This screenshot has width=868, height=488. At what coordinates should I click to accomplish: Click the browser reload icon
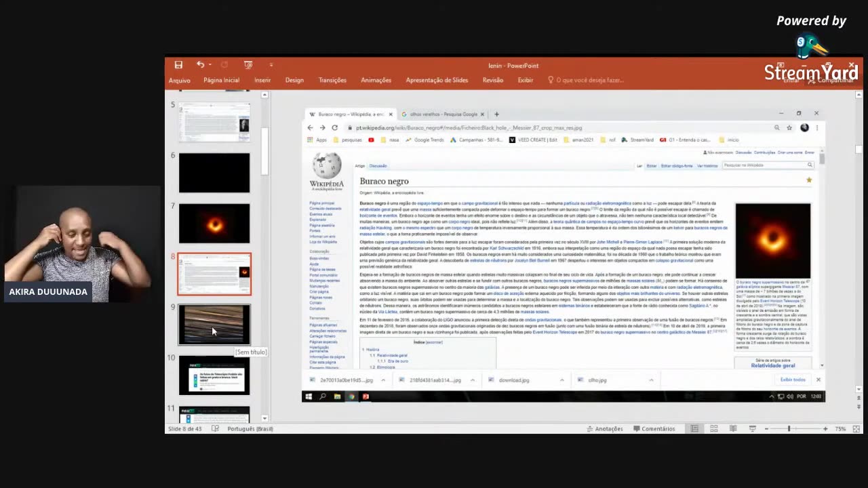334,127
